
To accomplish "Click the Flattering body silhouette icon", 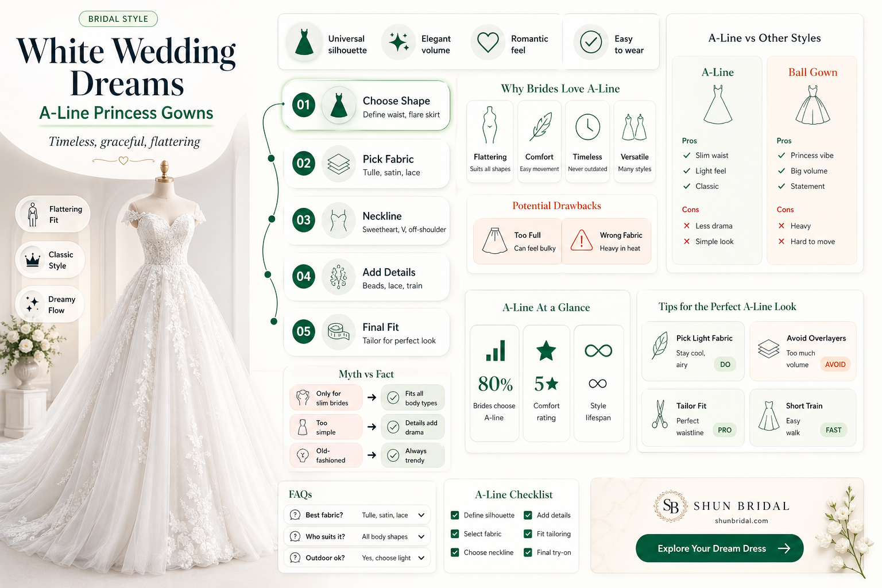I will [489, 125].
